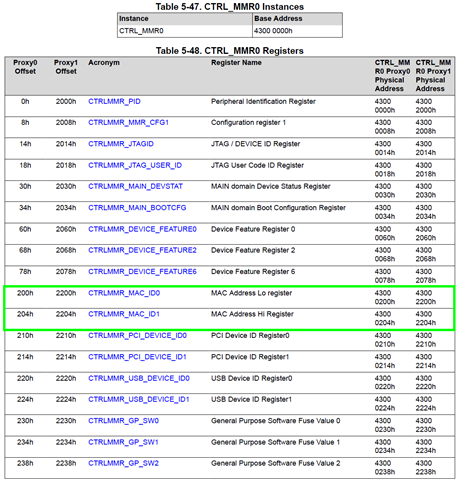Open the CTRLMMR_PID register link

tap(114, 102)
